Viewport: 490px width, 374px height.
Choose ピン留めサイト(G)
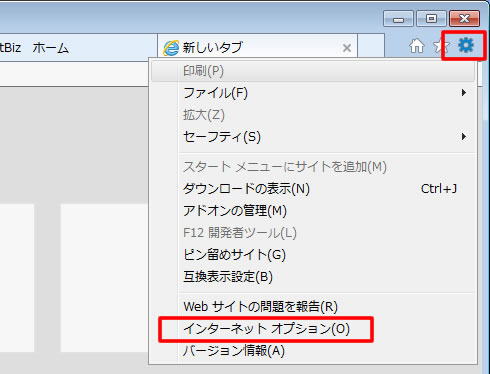click(313, 255)
